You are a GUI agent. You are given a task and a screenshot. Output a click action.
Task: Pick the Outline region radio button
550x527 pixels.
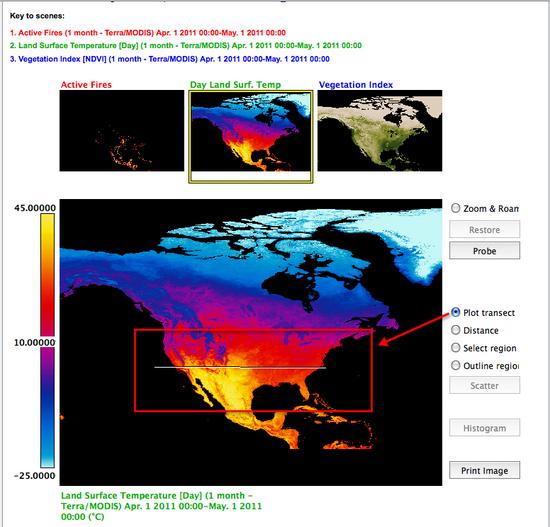point(455,365)
